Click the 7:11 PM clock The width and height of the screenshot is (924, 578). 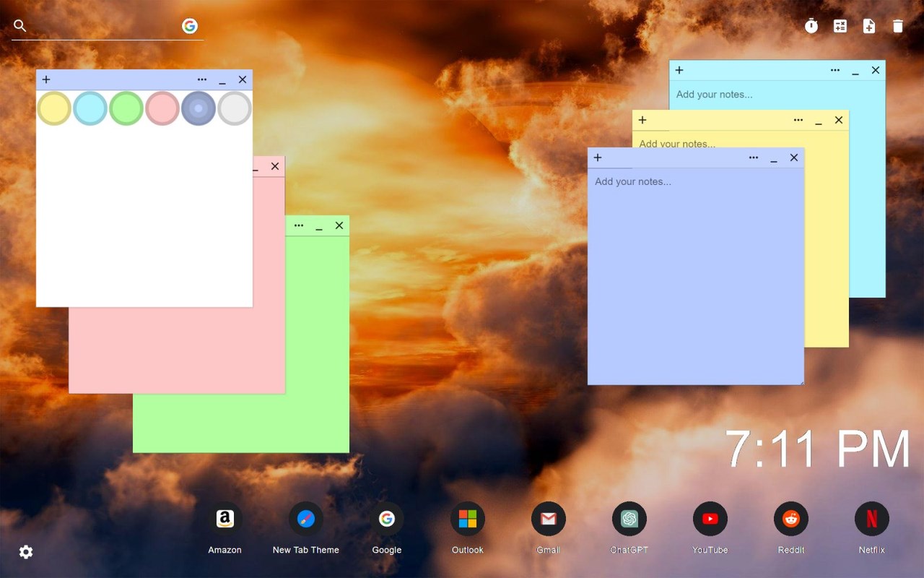click(818, 449)
